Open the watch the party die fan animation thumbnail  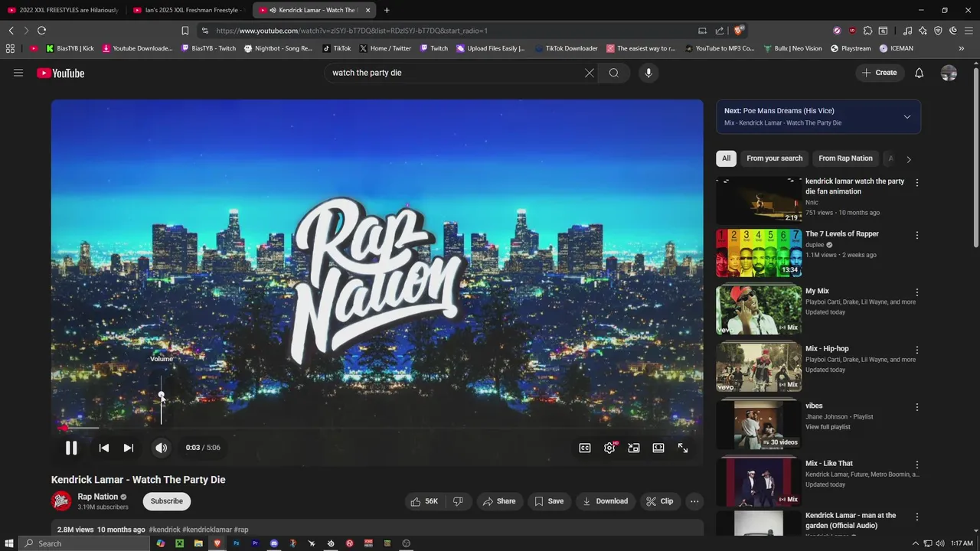tap(759, 201)
